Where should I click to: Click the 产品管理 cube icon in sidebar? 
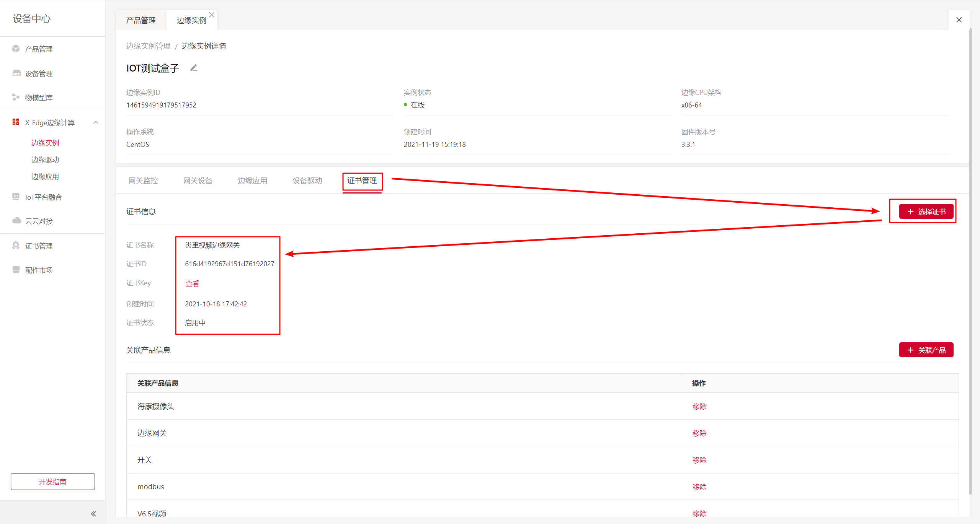16,49
